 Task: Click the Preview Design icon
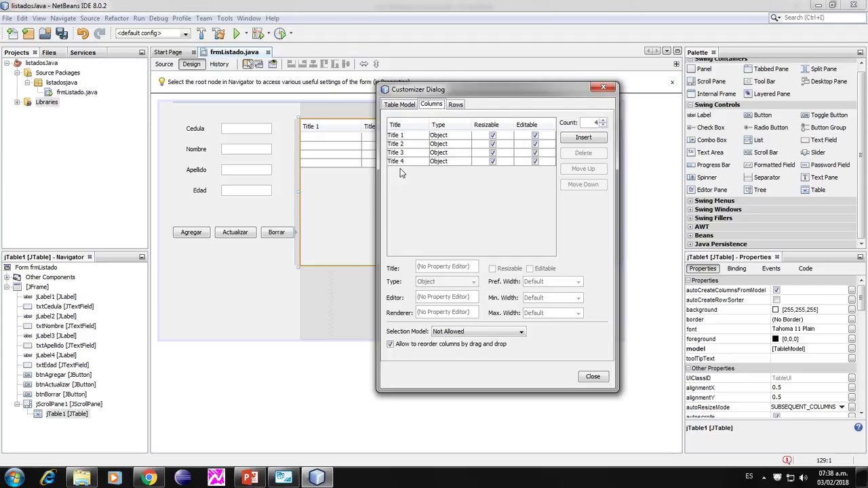[273, 64]
